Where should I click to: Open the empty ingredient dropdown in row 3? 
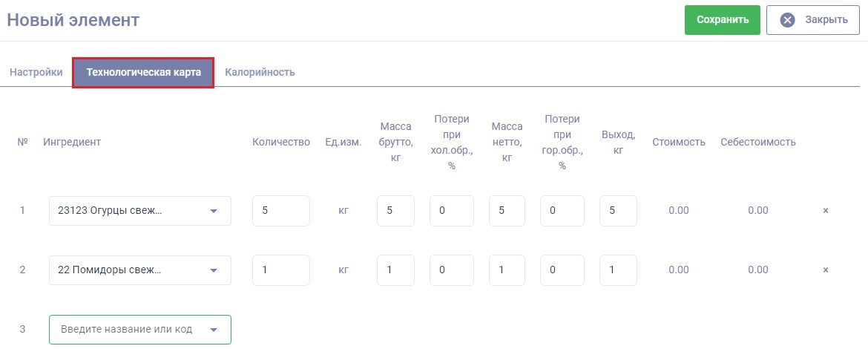click(214, 330)
